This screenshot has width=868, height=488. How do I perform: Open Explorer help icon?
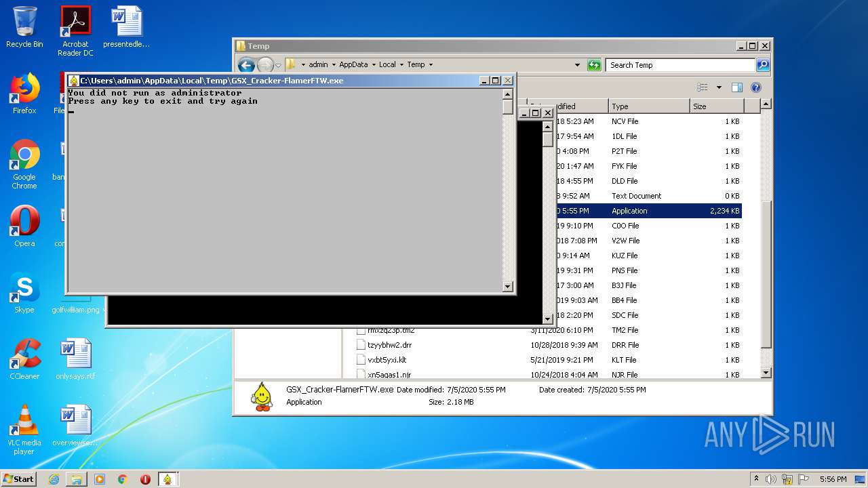[x=756, y=87]
